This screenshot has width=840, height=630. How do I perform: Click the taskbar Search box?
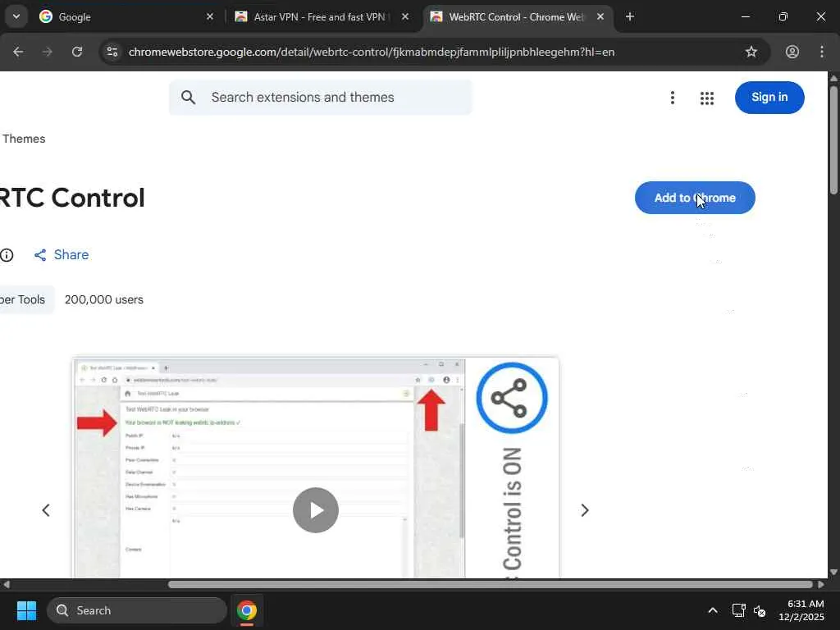click(137, 610)
